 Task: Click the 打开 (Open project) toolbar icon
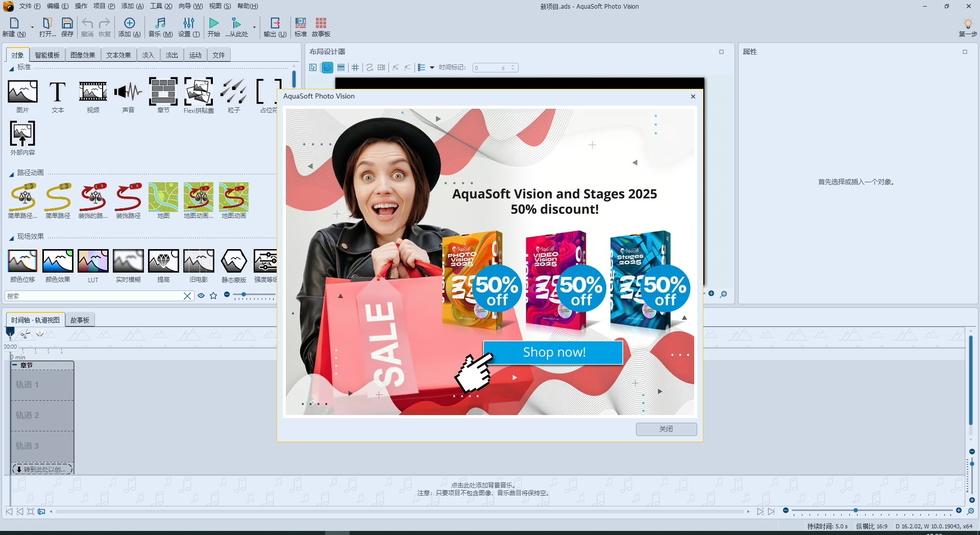point(47,23)
